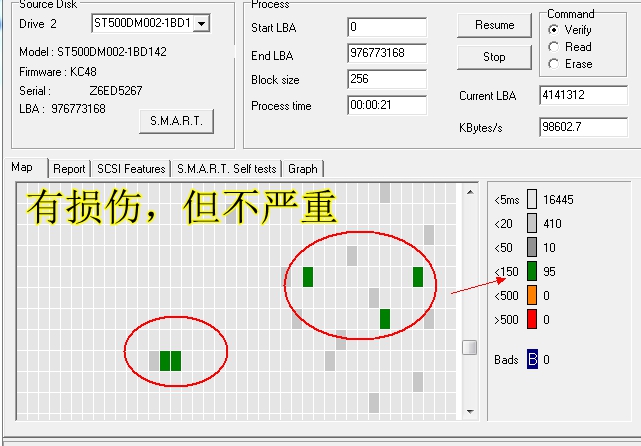Click the >500 red legend swatch
Image resolution: width=641 pixels, height=446 pixels.
[x=531, y=319]
